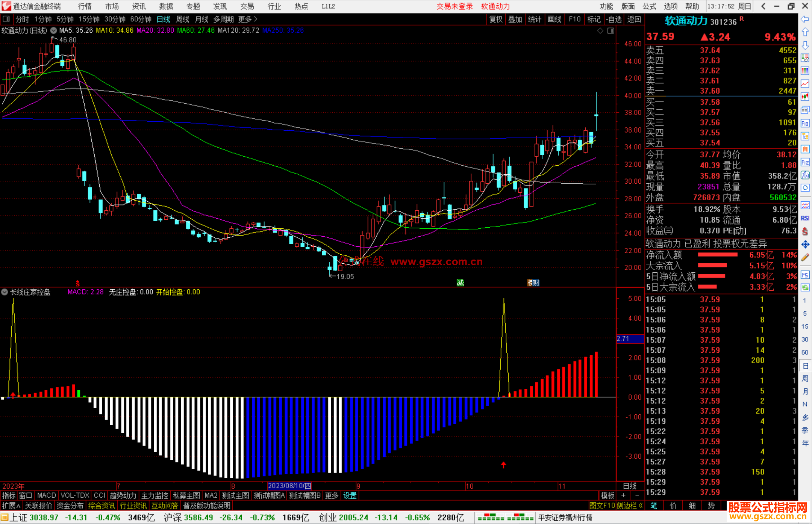Open the F10 info sidebar icon
The width and height of the screenshot is (812, 524).
(x=805, y=123)
